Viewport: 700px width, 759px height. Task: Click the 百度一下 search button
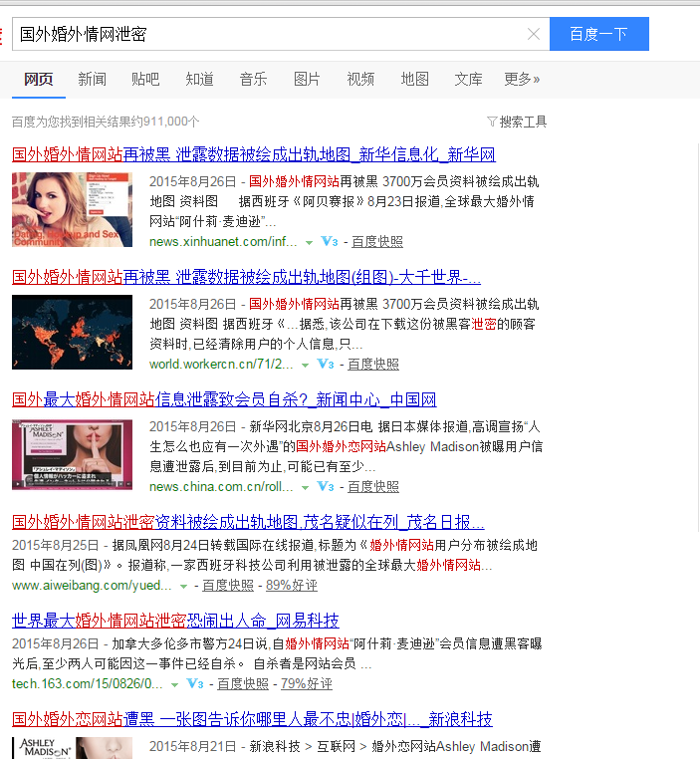[598, 34]
